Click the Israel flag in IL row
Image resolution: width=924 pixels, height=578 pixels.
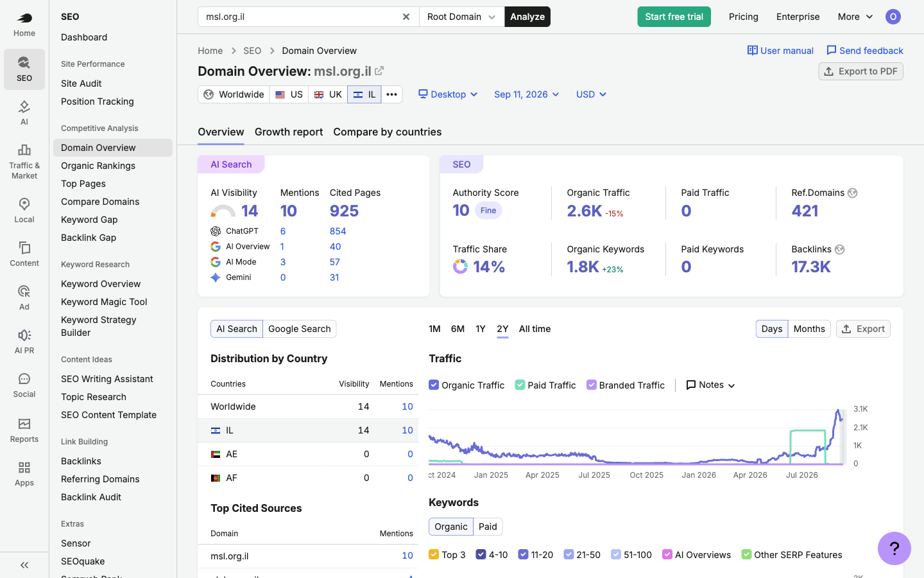pos(216,430)
